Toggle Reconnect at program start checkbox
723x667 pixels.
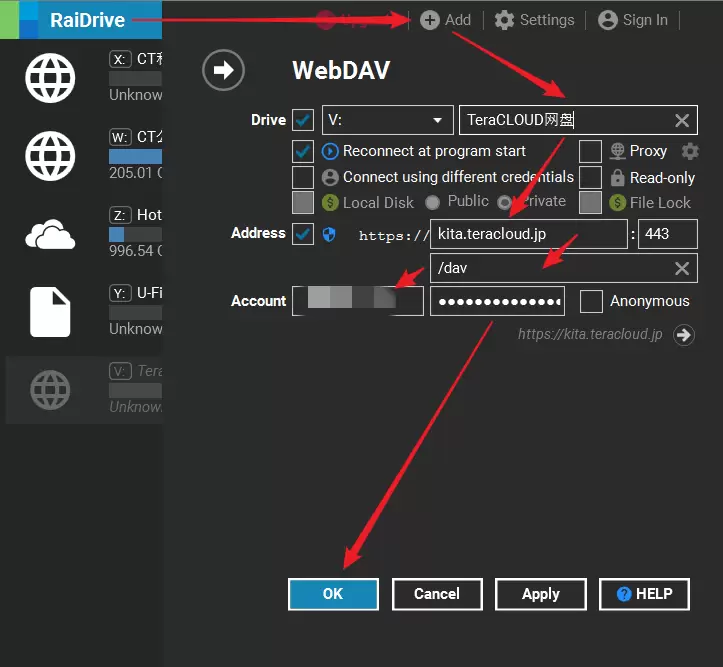303,152
